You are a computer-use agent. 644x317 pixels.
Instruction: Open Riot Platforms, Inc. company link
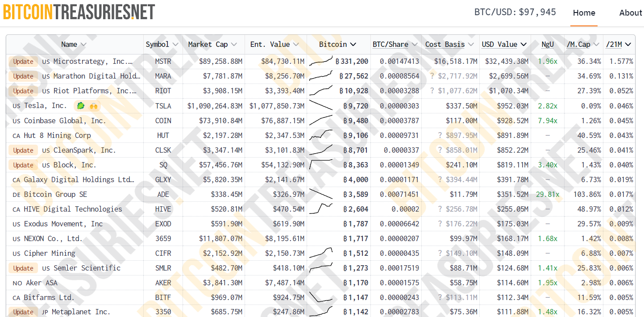tap(95, 91)
